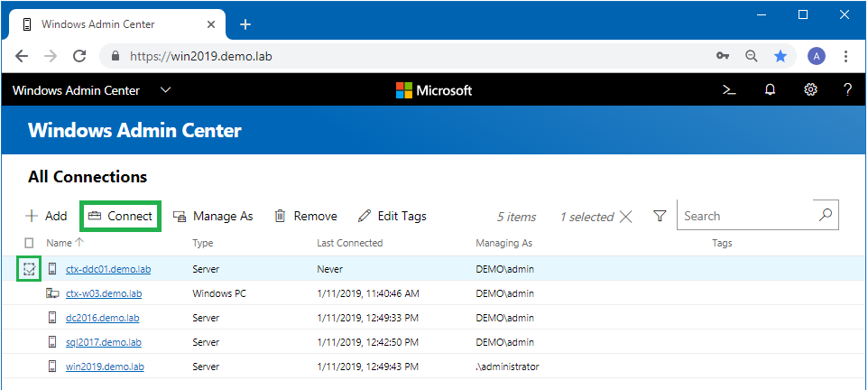Open the settings gear in header
This screenshot has width=868, height=390.
tap(810, 89)
